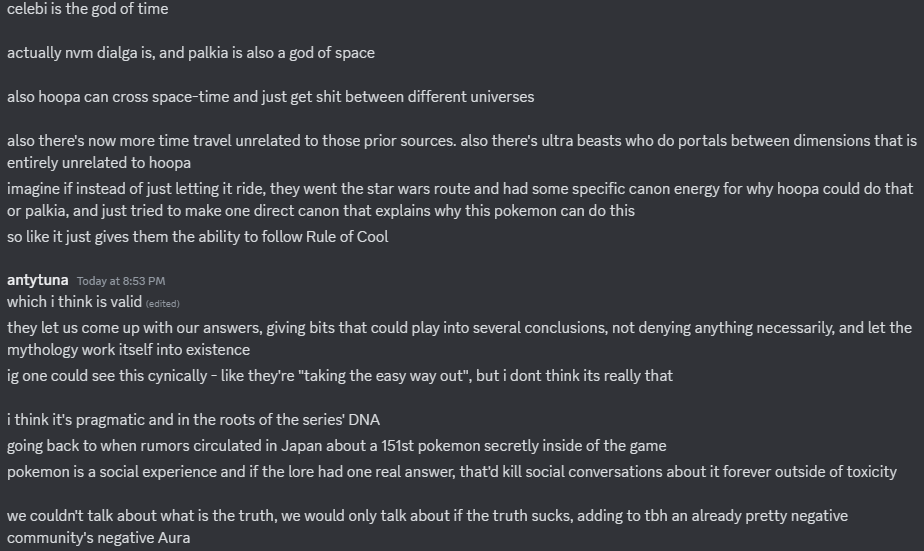The width and height of the screenshot is (924, 551).
Task: Click the message starting "so like it just gives"
Action: pos(197,237)
